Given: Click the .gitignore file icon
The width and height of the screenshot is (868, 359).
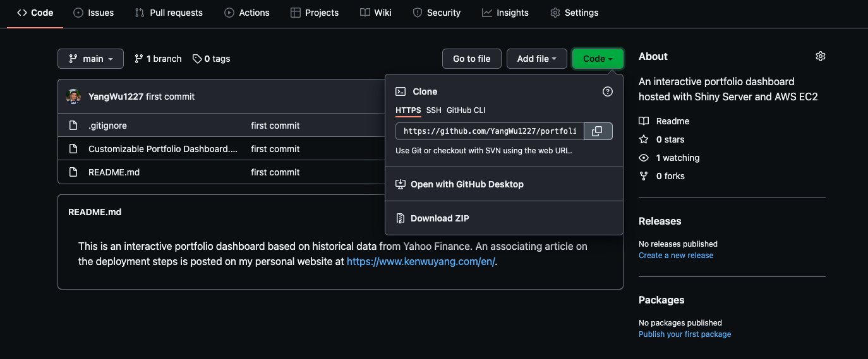Looking at the screenshot, I should (73, 126).
